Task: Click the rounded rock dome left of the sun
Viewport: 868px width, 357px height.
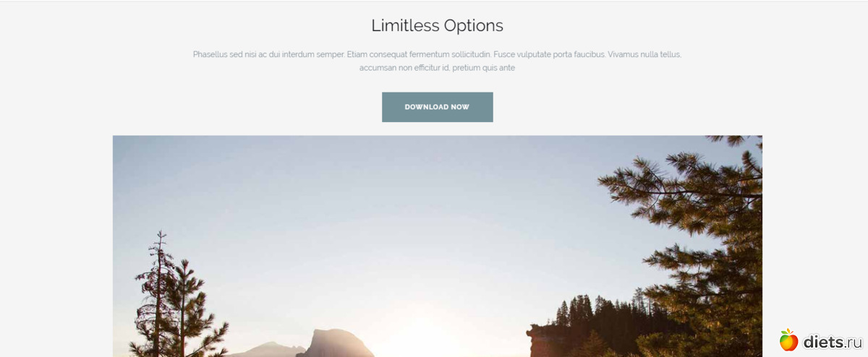Action: (x=339, y=344)
